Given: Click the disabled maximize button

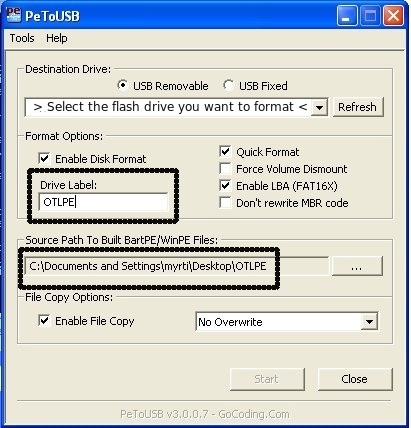Looking at the screenshot, I should coord(370,16).
